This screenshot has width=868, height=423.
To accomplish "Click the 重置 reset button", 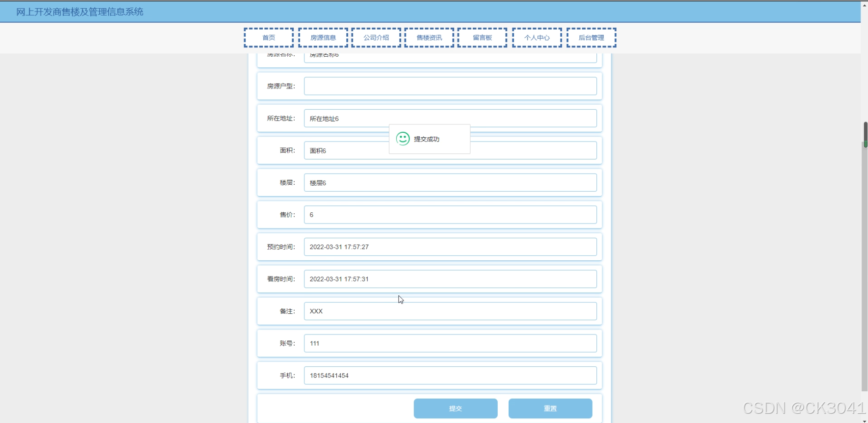I will point(550,408).
